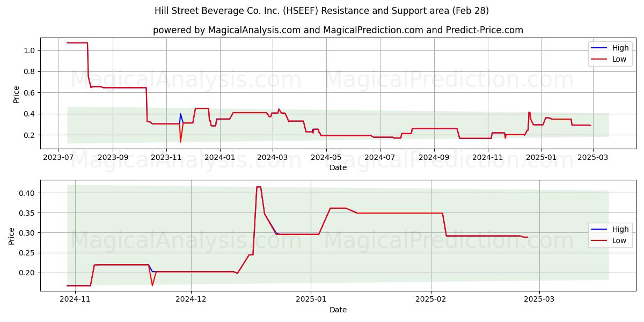The width and height of the screenshot is (644, 322).
Task: Click the 0.2 price tick on top chart
Action: [x=30, y=135]
